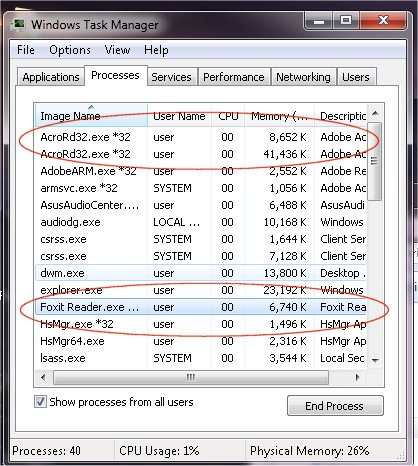
Task: Select the armsvc.exe *32 process
Action: coord(201,188)
